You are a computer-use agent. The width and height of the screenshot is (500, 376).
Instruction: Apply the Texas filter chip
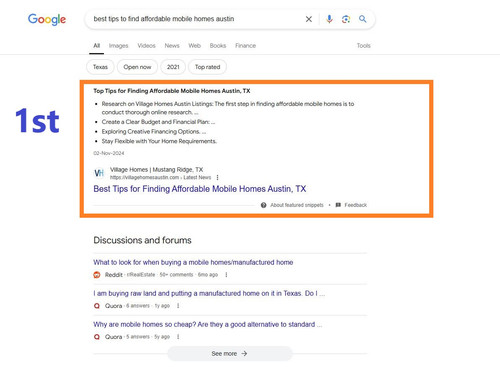tap(100, 67)
